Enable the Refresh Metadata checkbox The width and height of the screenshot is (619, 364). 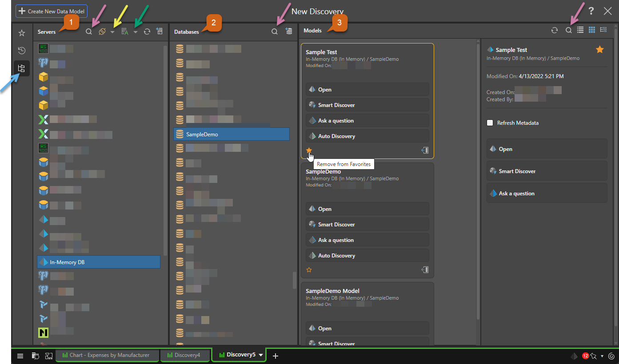click(x=490, y=123)
